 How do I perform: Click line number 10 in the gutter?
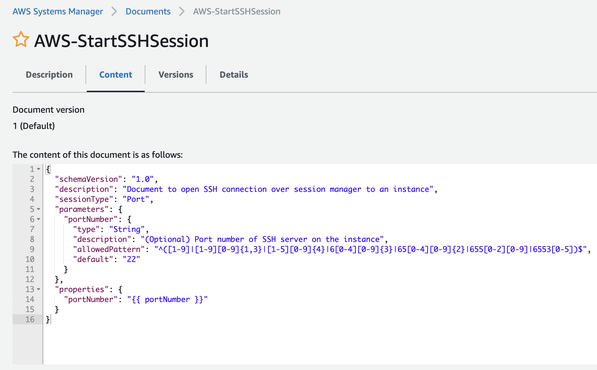click(x=30, y=259)
